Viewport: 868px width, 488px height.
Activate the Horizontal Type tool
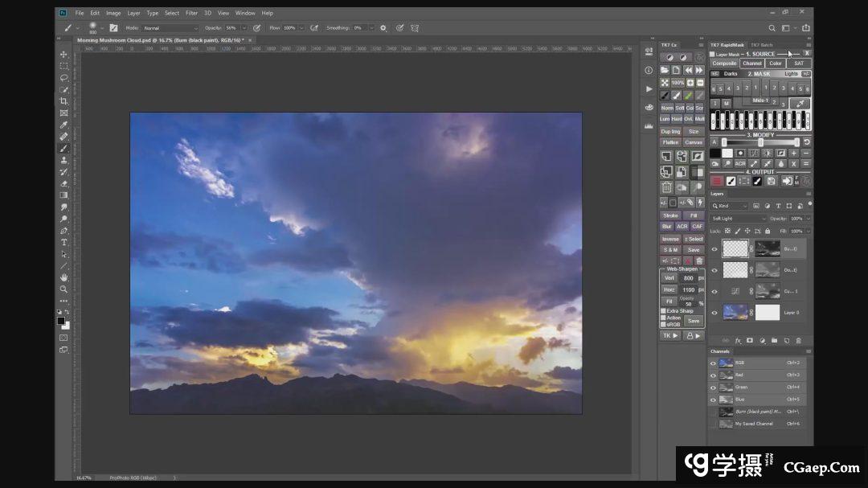(x=63, y=242)
